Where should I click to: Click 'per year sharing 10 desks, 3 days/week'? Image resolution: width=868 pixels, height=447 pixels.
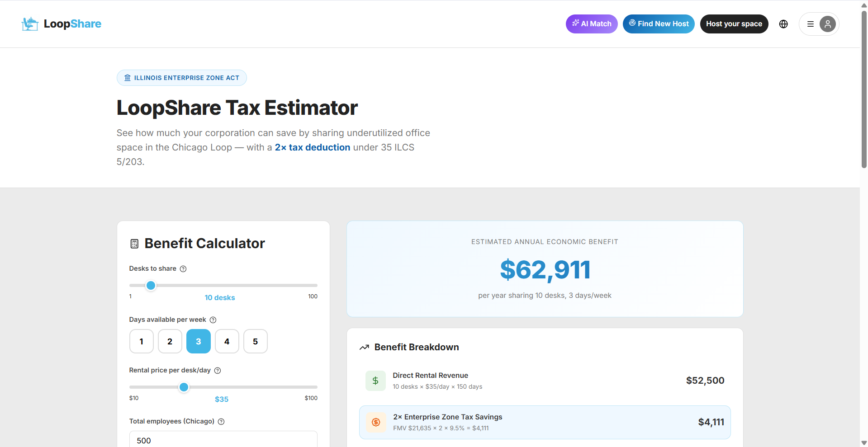tap(545, 296)
